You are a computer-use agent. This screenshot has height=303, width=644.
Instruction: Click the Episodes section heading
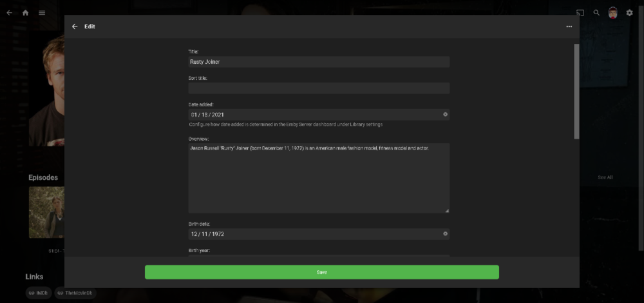click(43, 177)
